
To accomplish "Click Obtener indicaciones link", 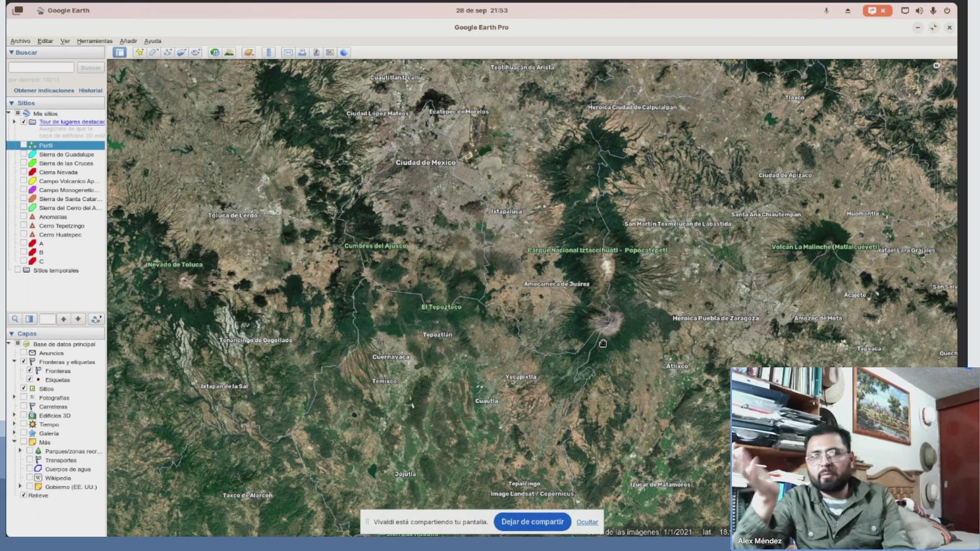I will 44,90.
